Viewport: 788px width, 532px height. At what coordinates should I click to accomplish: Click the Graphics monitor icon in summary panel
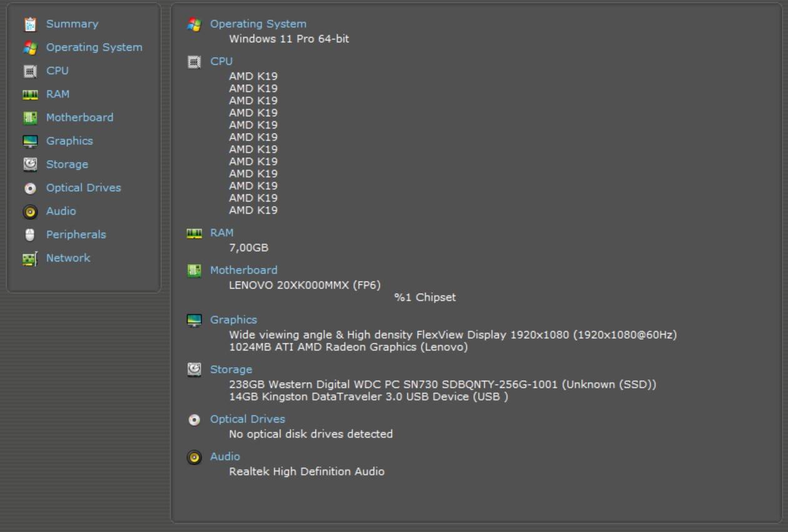[x=194, y=320]
